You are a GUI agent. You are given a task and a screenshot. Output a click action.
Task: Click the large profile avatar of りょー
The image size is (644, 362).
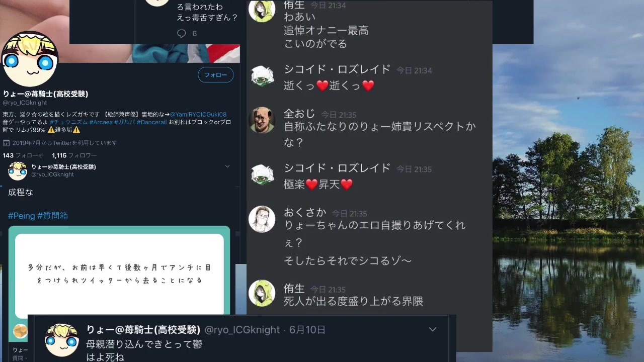29,60
